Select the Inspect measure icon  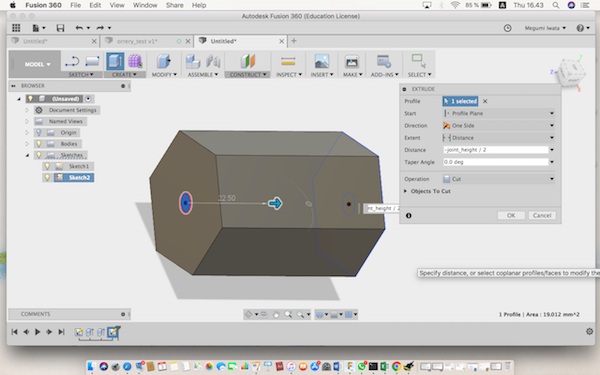(288, 61)
